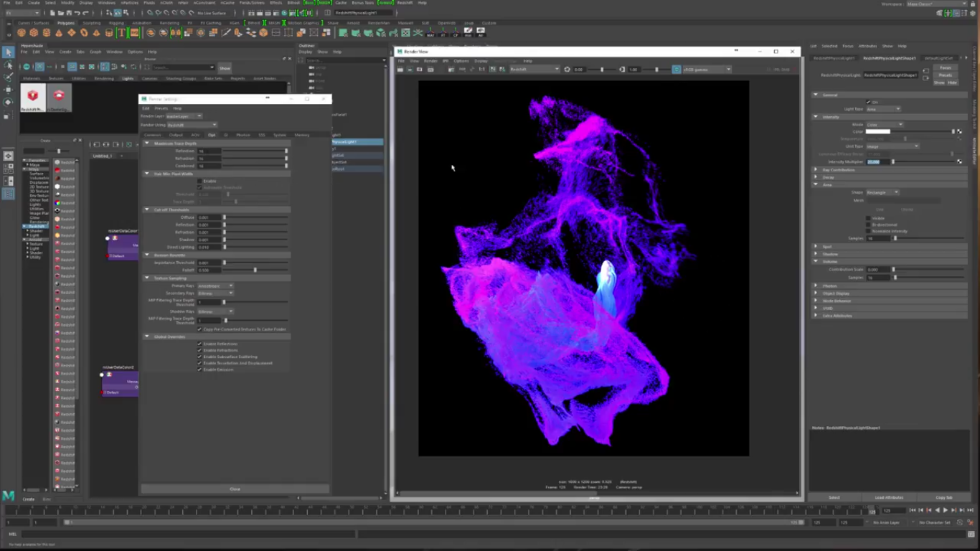The width and height of the screenshot is (980, 551).
Task: Click the color management icon in Render View
Action: [677, 70]
